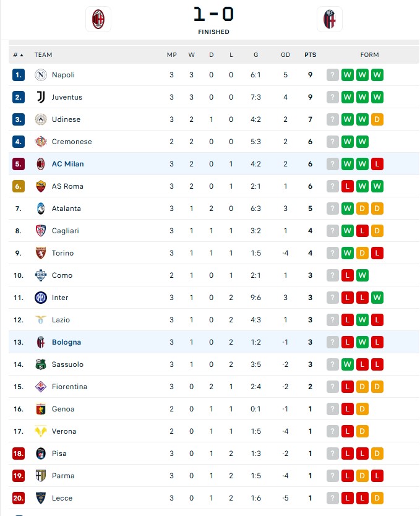Select the Inter club crest

41,298
